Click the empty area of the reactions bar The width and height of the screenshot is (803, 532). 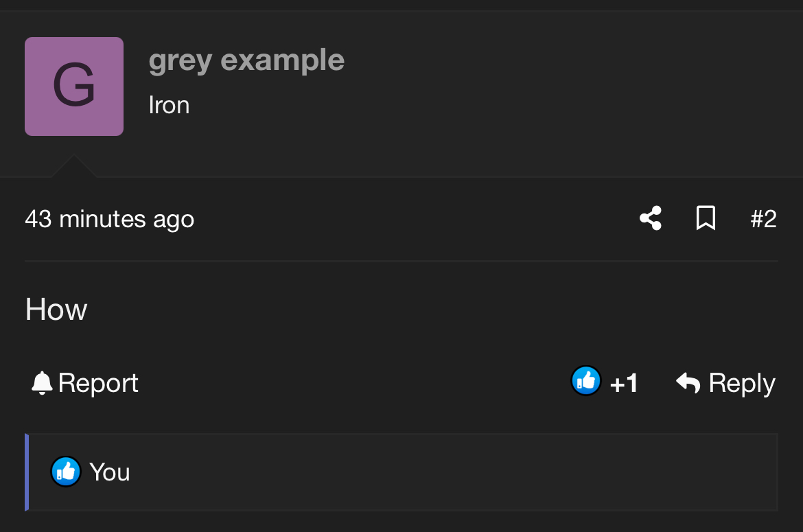click(446, 472)
